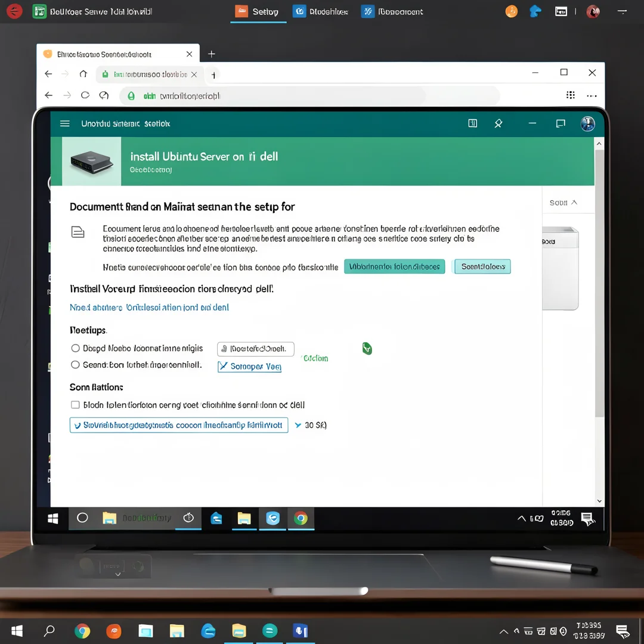Switch to the 'Setiop' tab in top bar
Viewport: 644px width, 644px height.
[258, 11]
